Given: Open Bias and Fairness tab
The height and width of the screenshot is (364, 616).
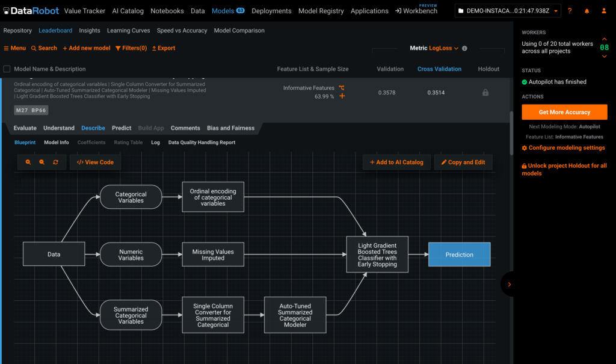Looking at the screenshot, I should tap(230, 128).
